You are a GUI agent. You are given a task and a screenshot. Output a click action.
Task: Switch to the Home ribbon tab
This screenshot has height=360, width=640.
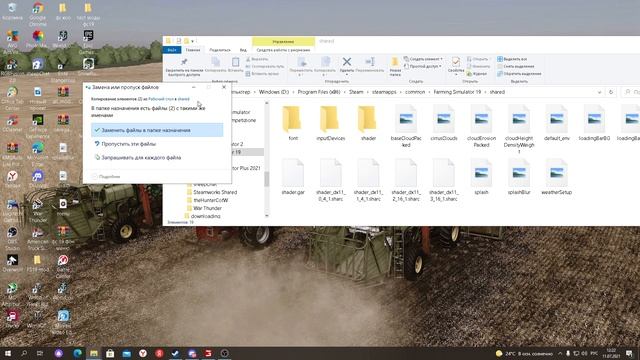click(193, 50)
